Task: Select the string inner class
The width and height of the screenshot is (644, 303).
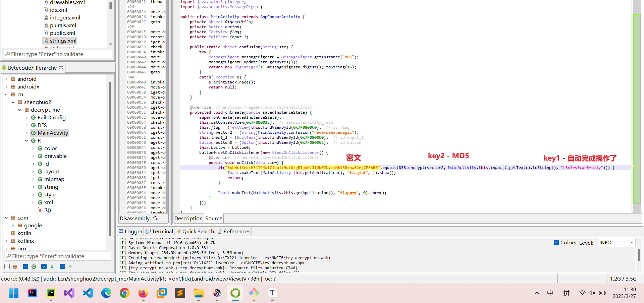Action: [51, 187]
